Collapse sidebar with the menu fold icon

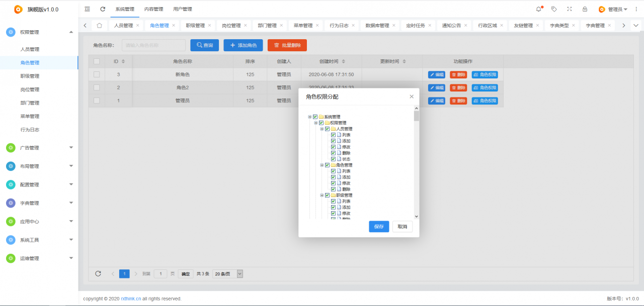pyautogui.click(x=88, y=9)
